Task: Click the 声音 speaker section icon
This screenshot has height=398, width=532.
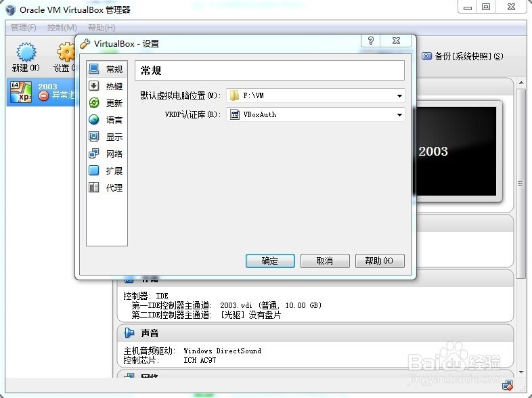Action: coord(129,333)
